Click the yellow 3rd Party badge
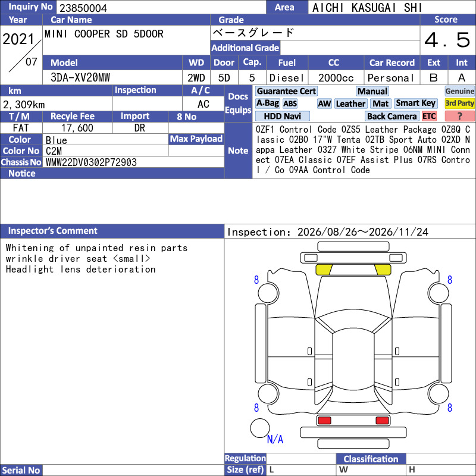 [x=459, y=104]
